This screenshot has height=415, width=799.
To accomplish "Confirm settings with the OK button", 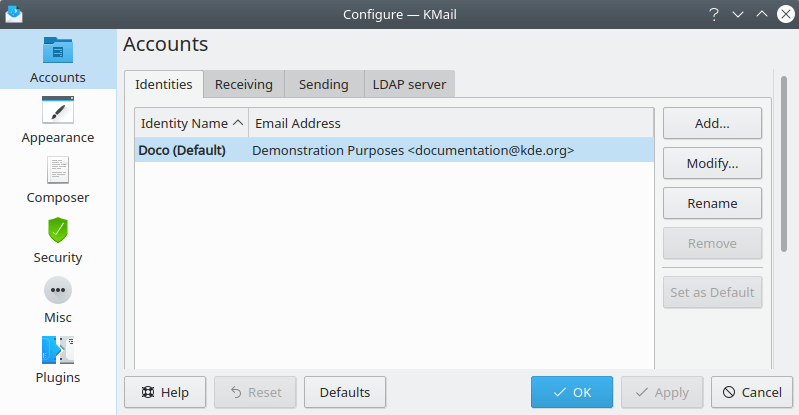I will point(571,393).
